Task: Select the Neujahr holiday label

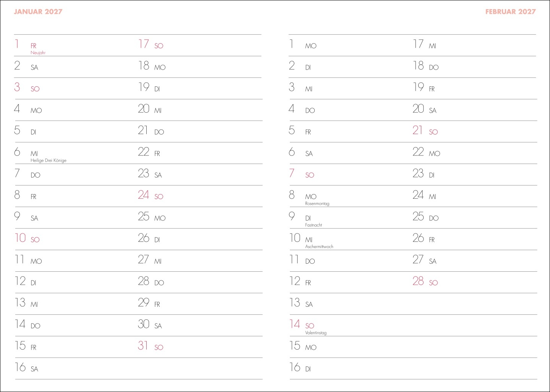Action: [x=38, y=53]
